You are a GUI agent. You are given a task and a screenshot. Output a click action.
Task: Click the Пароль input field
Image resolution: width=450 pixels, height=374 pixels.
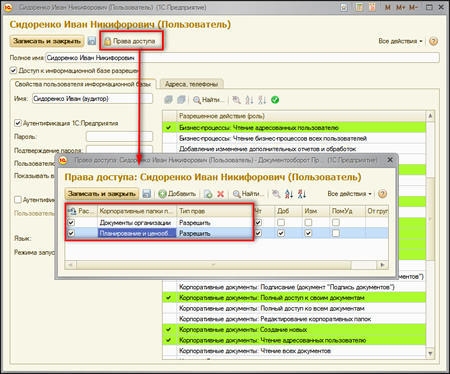(x=119, y=137)
